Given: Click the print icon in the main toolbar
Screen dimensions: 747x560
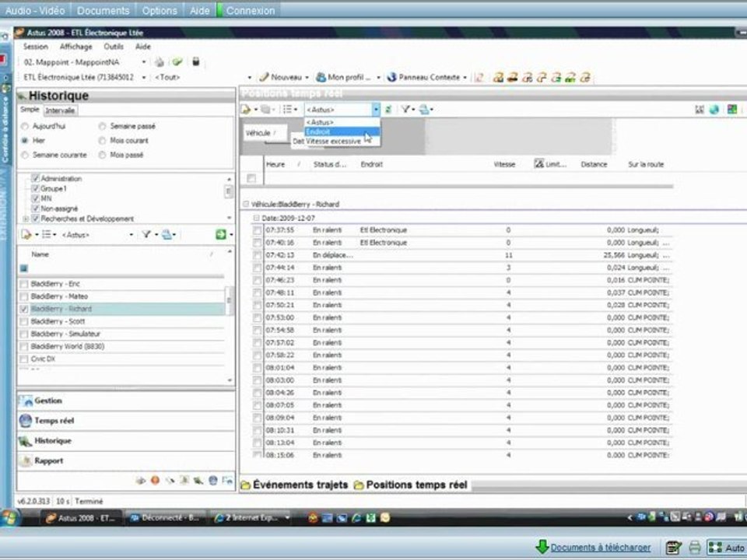Looking at the screenshot, I should [160, 62].
